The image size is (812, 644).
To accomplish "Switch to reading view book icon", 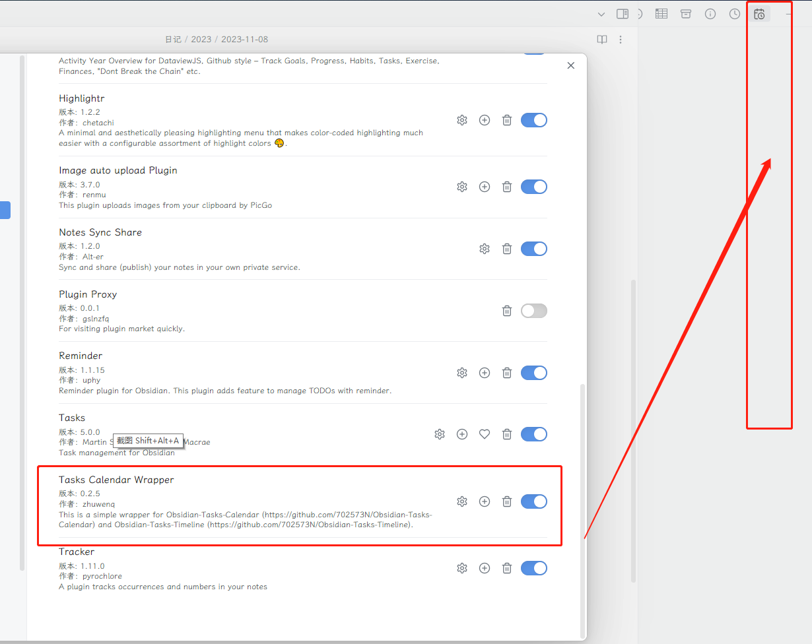I will point(602,40).
